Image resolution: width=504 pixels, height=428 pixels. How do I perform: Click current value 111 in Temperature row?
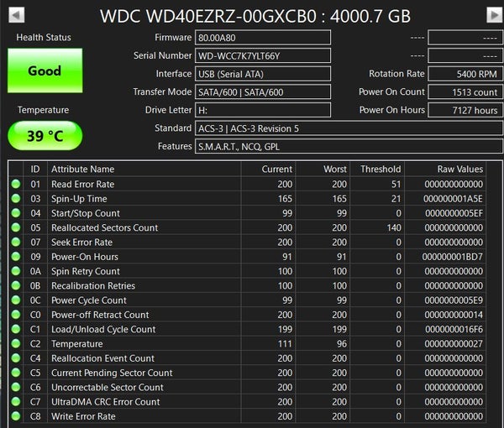285,344
